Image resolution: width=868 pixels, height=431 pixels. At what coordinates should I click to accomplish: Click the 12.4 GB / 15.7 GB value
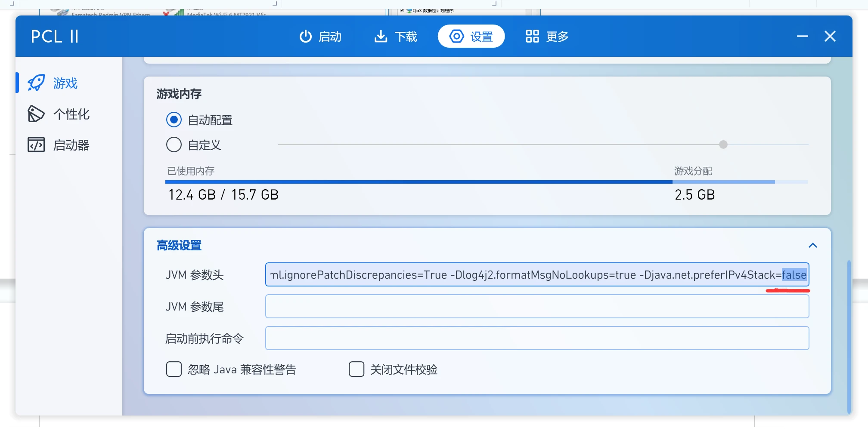223,195
